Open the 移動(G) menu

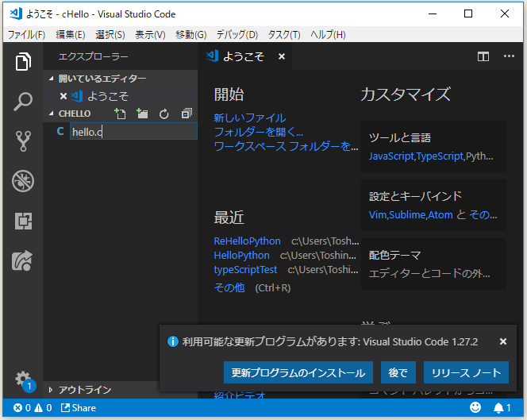[x=191, y=35]
